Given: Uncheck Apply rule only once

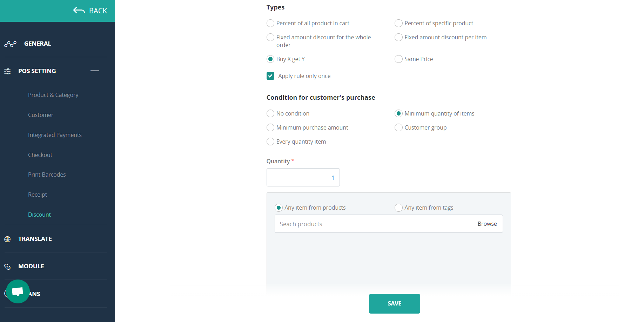Looking at the screenshot, I should pos(270,76).
